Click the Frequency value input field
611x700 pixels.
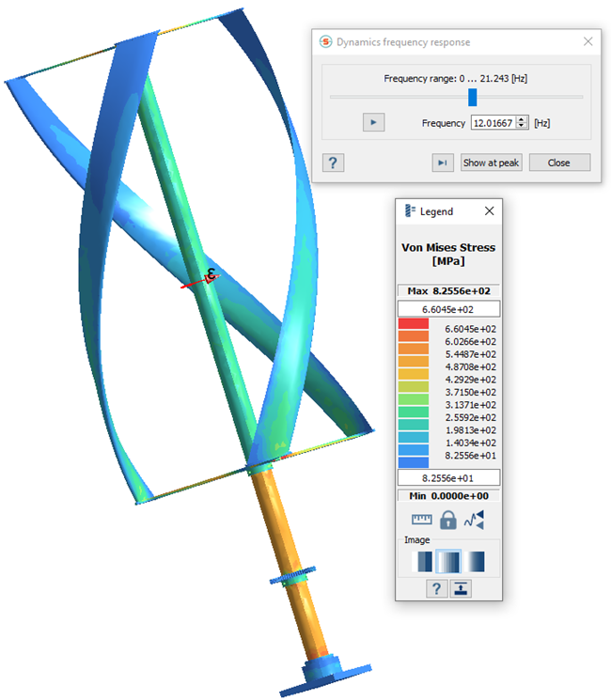[493, 123]
